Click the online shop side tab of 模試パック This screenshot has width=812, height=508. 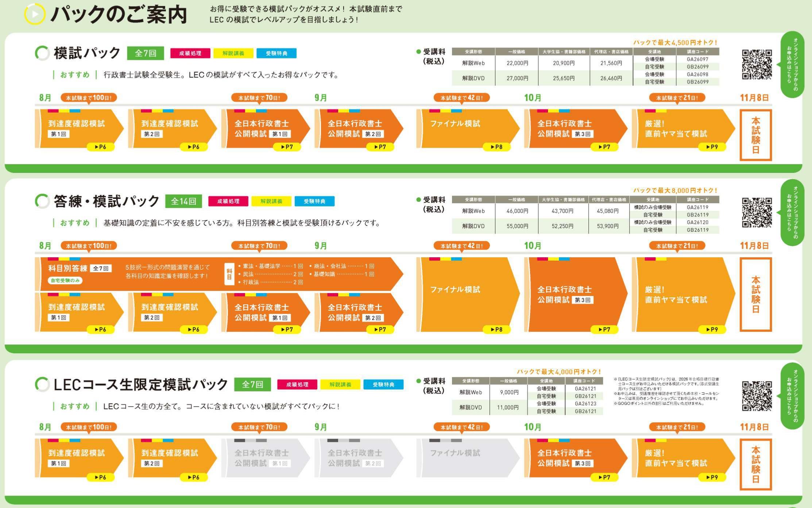792,65
